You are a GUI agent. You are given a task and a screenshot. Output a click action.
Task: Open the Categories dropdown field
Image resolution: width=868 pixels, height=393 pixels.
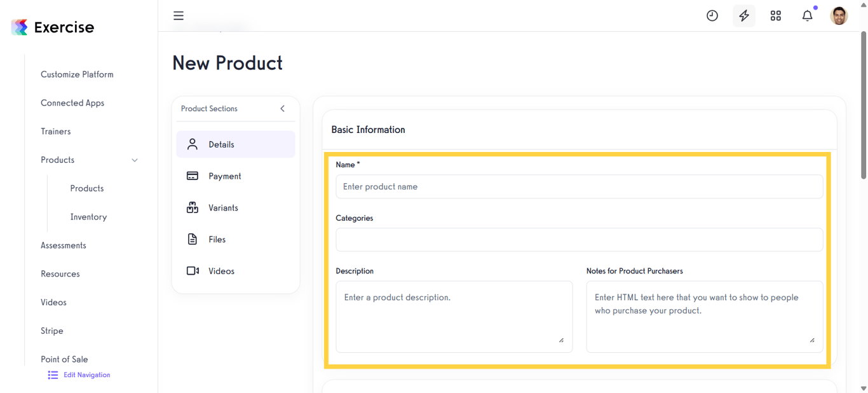tap(579, 240)
